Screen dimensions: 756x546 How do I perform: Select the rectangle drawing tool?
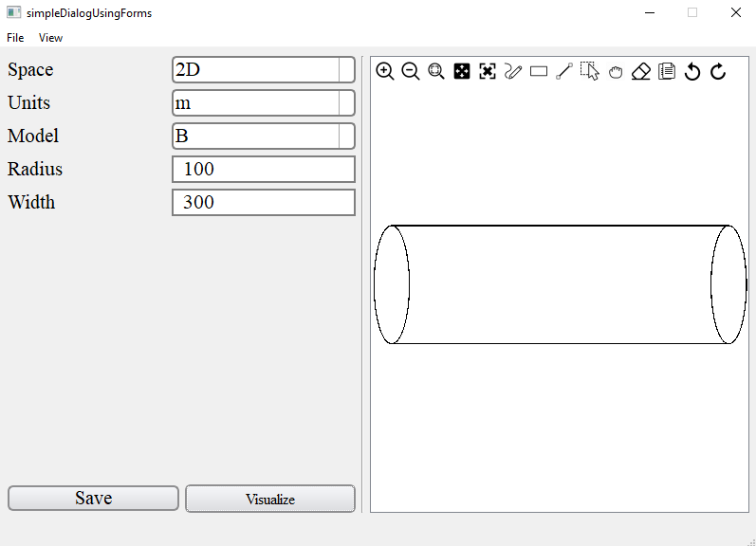point(539,72)
